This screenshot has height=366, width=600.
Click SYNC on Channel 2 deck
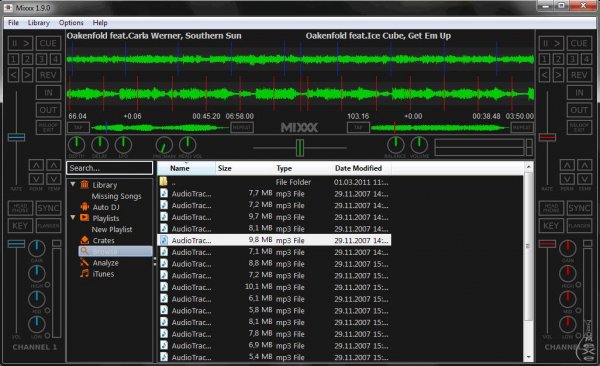(579, 208)
